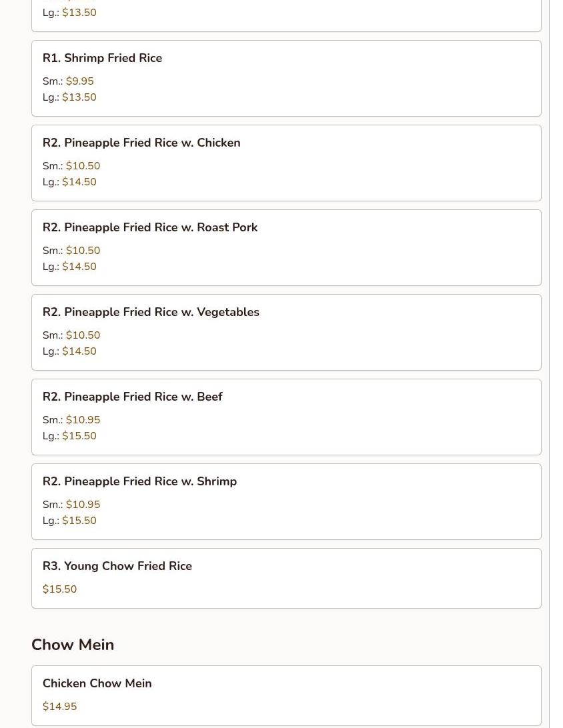
Task: Choose large $14.50 Pineapple Roast Pork price
Action: [x=79, y=267]
